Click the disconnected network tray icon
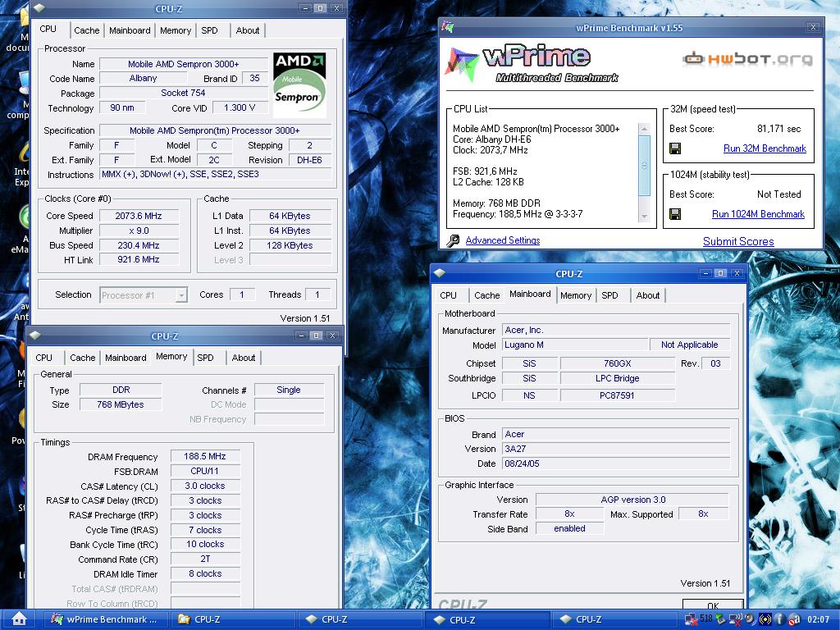This screenshot has width=840, height=630. click(x=691, y=620)
